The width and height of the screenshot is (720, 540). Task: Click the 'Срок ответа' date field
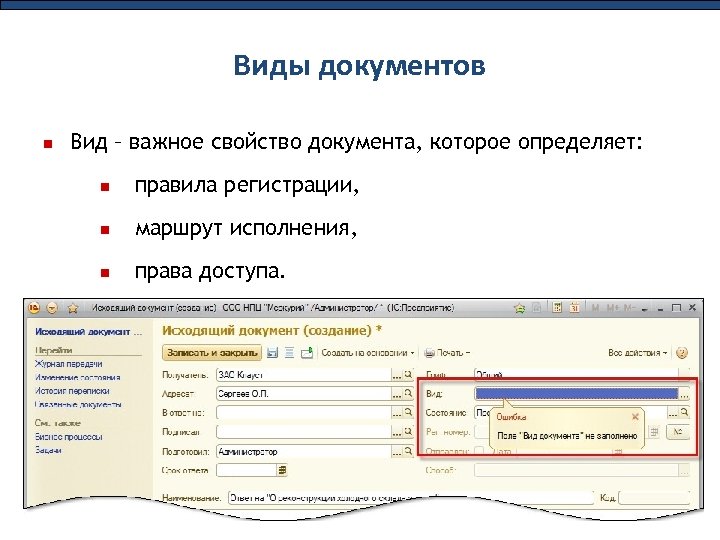tap(246, 470)
